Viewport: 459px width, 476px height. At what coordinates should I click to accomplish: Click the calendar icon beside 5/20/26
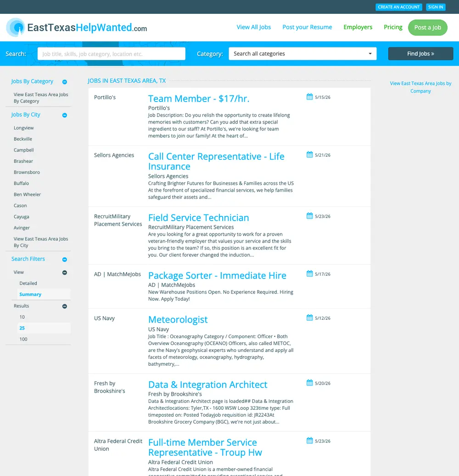[309, 383]
